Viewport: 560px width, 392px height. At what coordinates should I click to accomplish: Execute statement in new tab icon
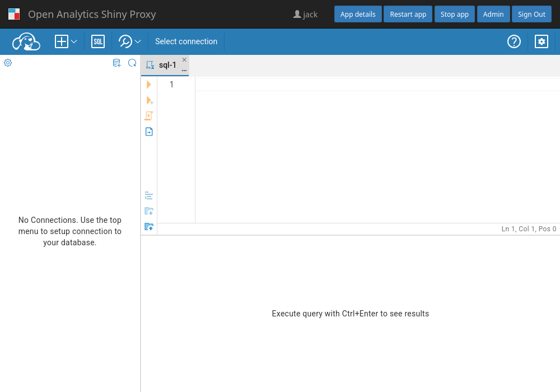pyautogui.click(x=150, y=100)
